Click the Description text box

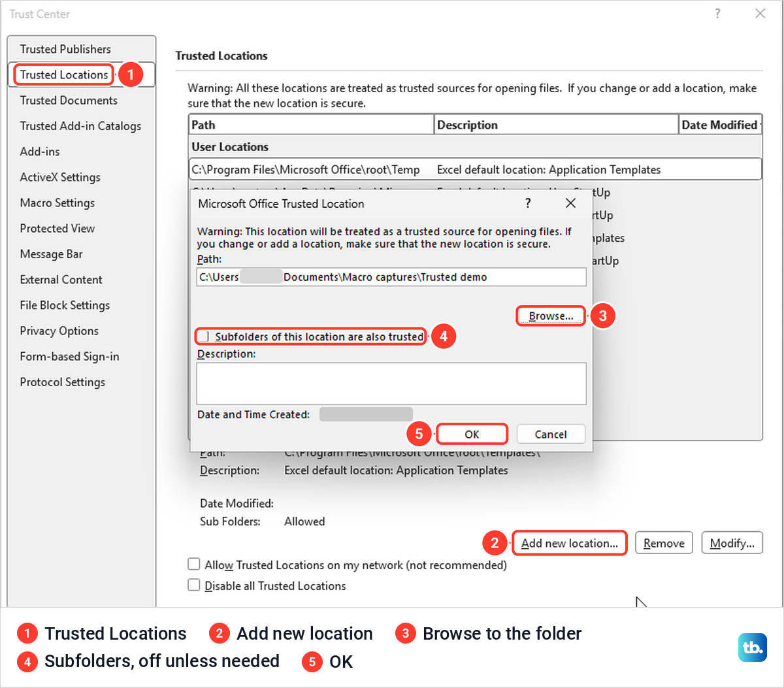pos(391,384)
